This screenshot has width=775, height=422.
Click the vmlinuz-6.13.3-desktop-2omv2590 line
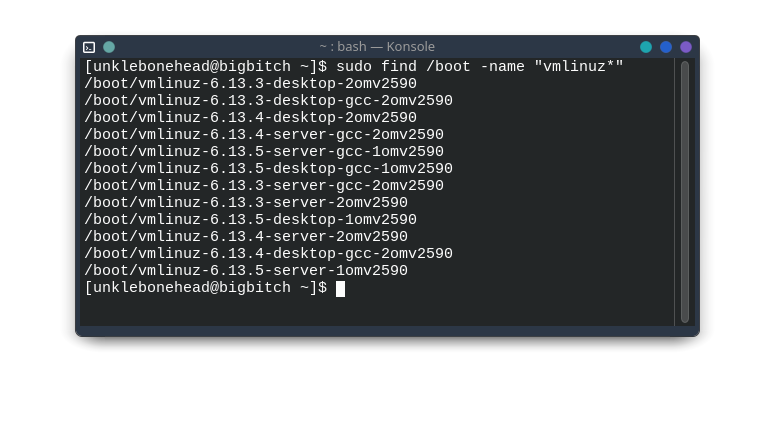pyautogui.click(x=251, y=84)
